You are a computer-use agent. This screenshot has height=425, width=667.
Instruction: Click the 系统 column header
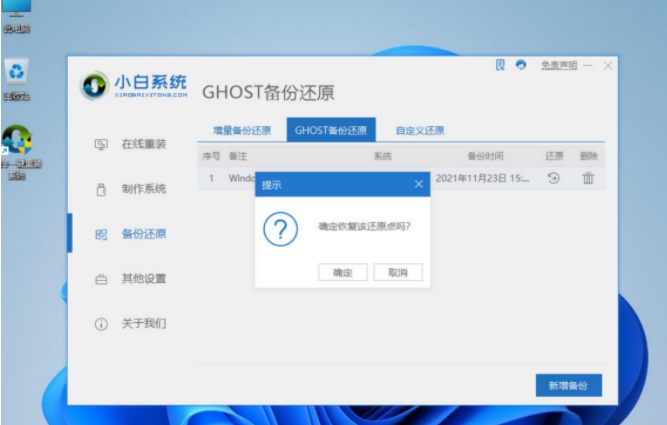tap(382, 156)
